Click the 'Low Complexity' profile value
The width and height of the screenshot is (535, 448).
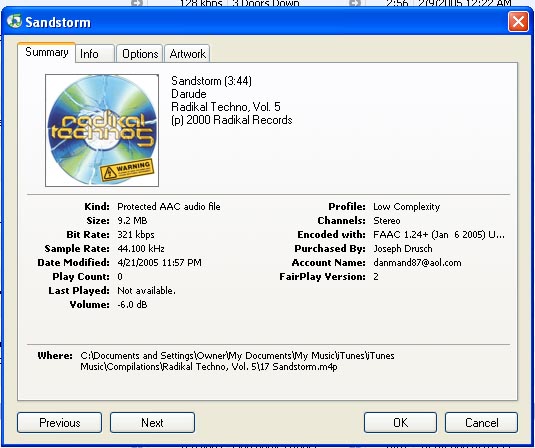click(406, 206)
